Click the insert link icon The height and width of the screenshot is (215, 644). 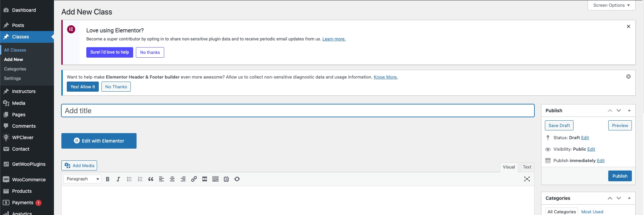pyautogui.click(x=194, y=179)
